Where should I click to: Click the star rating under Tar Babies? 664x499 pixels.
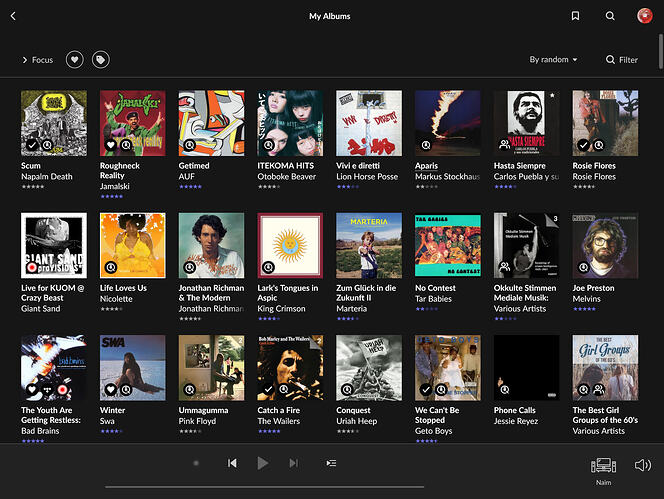(x=426, y=309)
